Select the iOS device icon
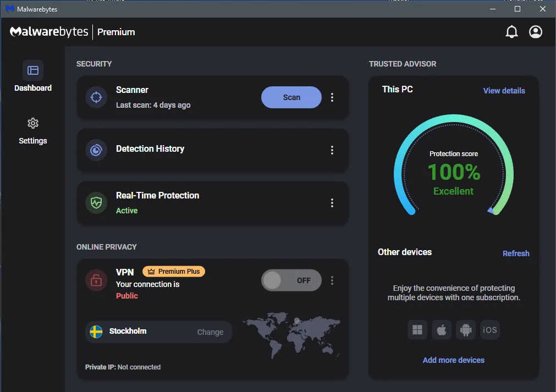Screen dimensions: 556x392 pos(489,330)
